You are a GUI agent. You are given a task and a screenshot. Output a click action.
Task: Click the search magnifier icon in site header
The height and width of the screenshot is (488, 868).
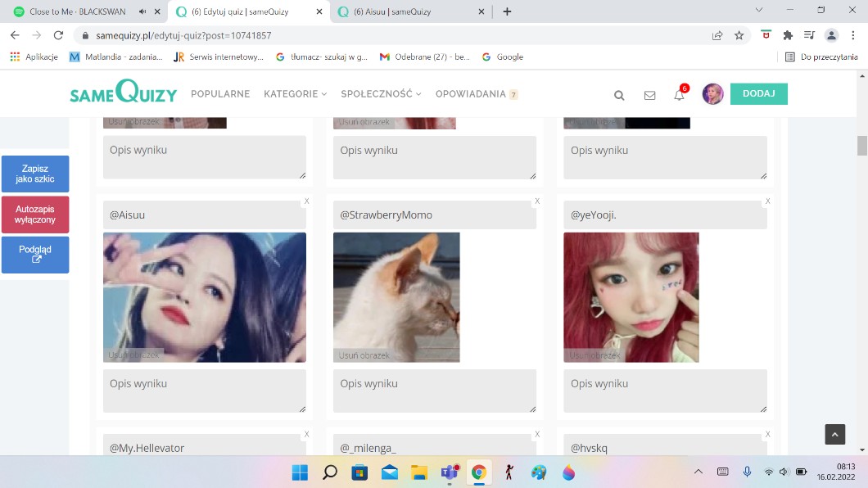(x=619, y=95)
